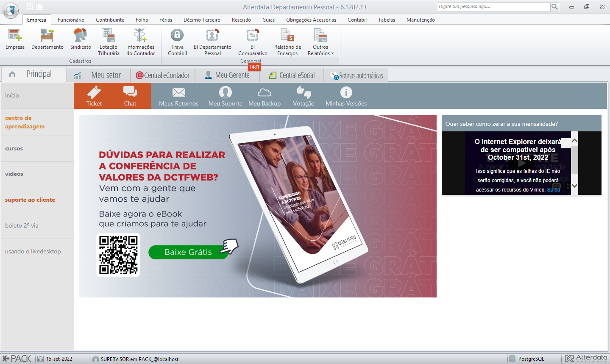Viewport: 610px width, 364px height.
Task: Open the Chat icon
Action: 130,92
